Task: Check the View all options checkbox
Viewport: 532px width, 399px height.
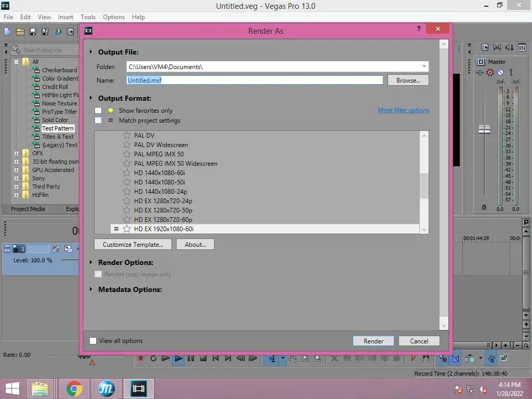Action: [92, 341]
